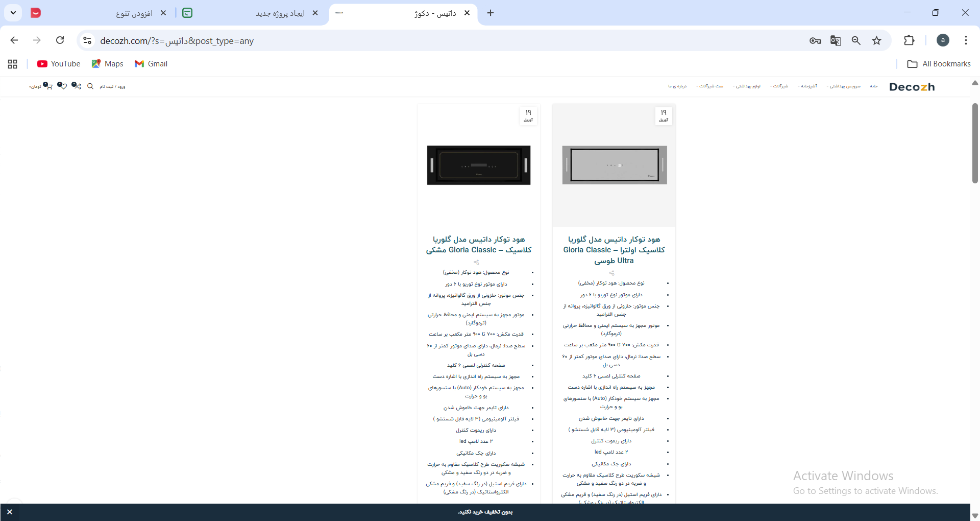Open the apps grid in bookmarks bar
The height and width of the screenshot is (521, 980).
[x=13, y=64]
